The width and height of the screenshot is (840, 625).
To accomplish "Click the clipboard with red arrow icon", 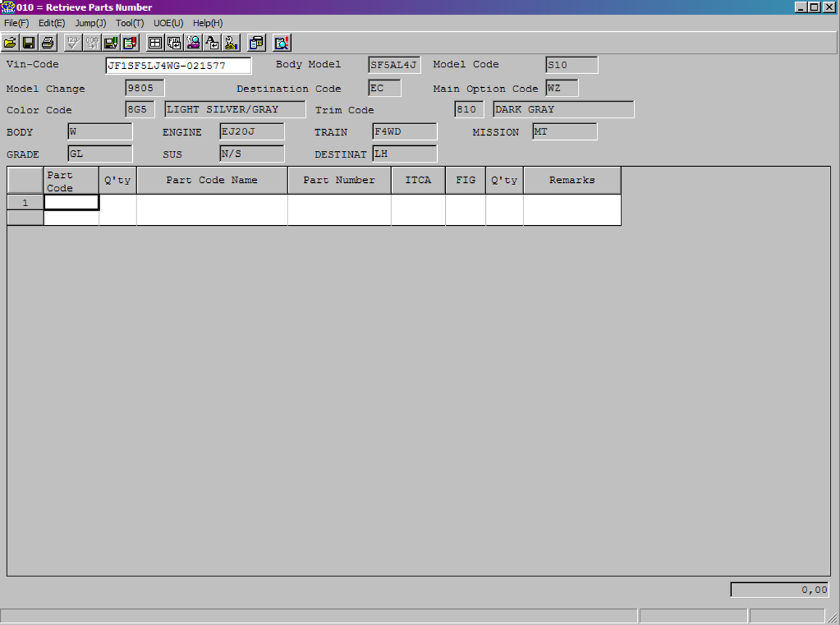I will (130, 43).
